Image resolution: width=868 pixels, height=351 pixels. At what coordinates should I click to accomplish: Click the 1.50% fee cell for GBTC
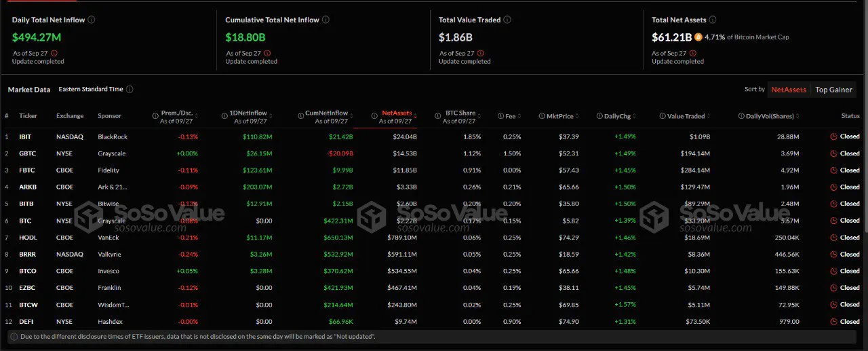click(x=513, y=153)
